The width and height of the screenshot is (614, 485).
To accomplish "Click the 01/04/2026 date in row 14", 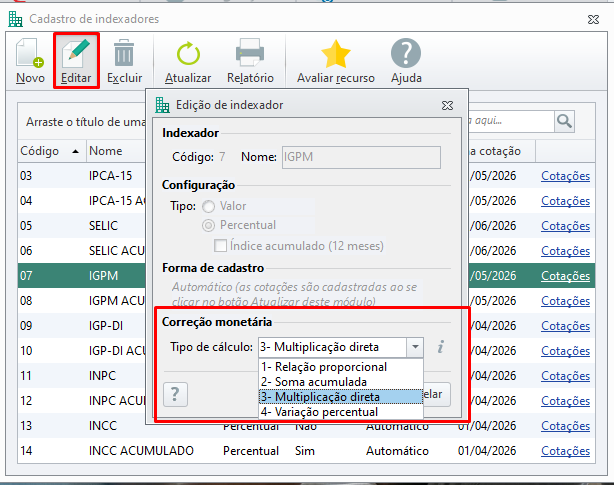I will click(x=487, y=451).
